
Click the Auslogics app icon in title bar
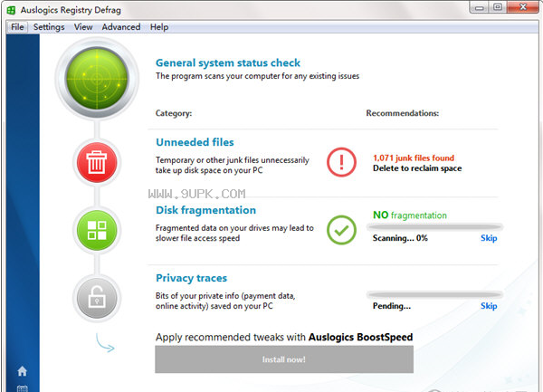[x=11, y=10]
